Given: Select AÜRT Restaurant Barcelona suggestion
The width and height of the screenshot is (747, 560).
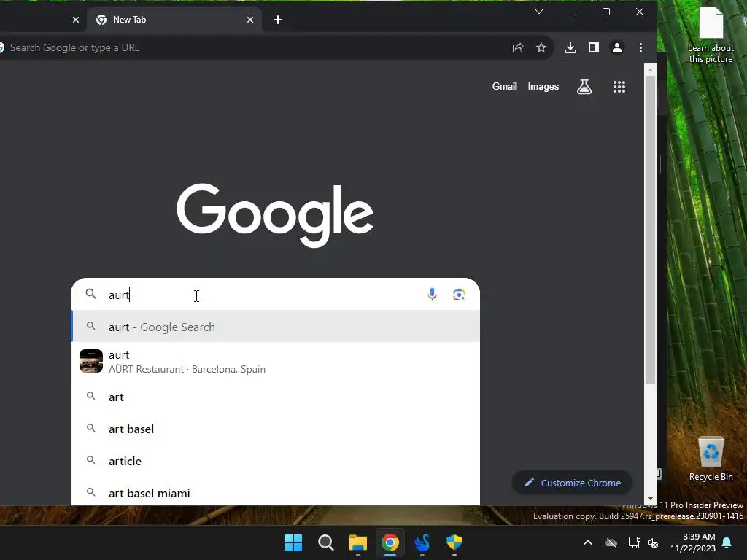Looking at the screenshot, I should pyautogui.click(x=275, y=362).
